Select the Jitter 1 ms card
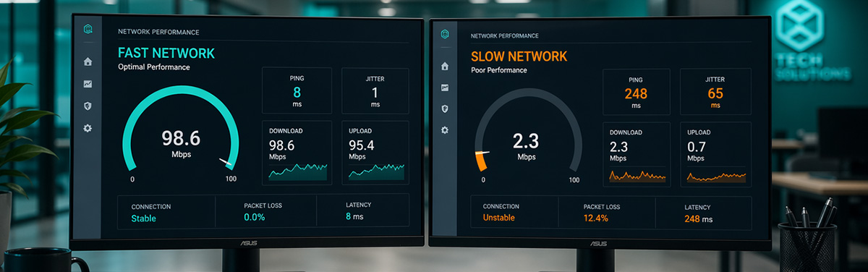868x272 pixels. pos(375,90)
